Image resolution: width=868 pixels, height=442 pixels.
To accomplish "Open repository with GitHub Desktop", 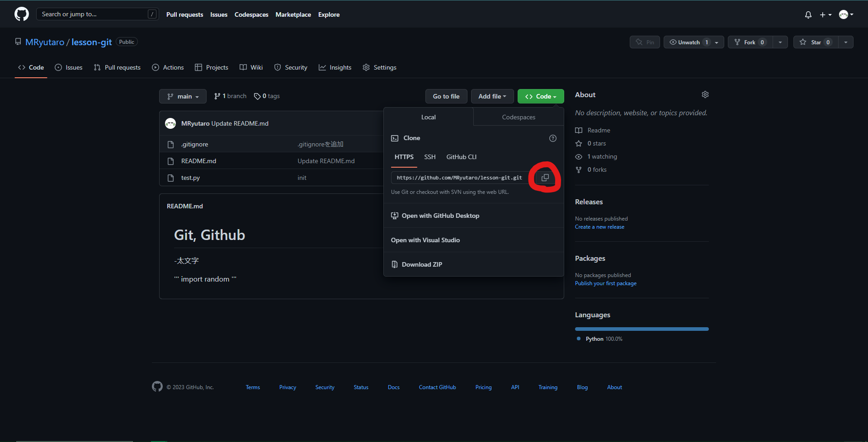I will 441,216.
